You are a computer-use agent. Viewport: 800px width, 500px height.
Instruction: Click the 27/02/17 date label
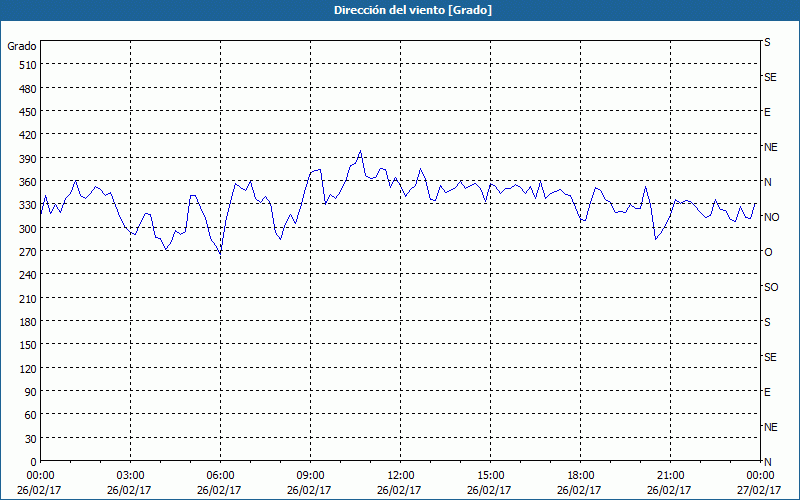[x=759, y=490]
